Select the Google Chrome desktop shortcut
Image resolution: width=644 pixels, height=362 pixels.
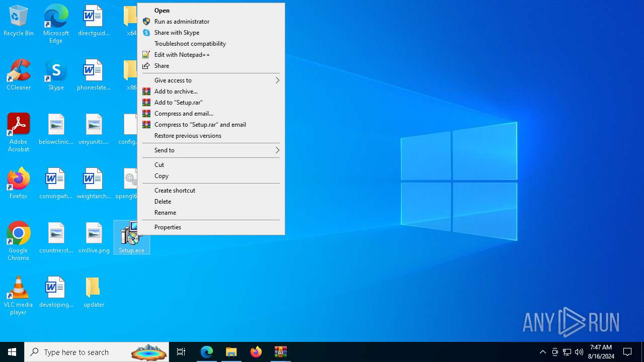19,241
